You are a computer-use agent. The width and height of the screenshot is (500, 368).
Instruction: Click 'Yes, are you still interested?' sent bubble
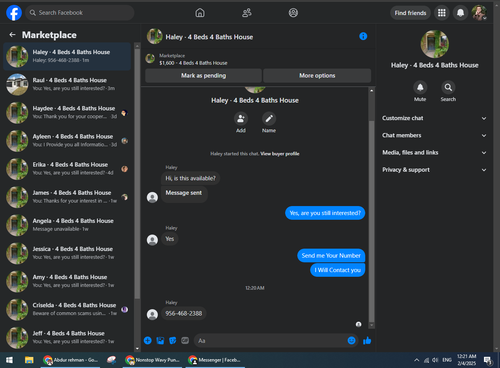325,213
